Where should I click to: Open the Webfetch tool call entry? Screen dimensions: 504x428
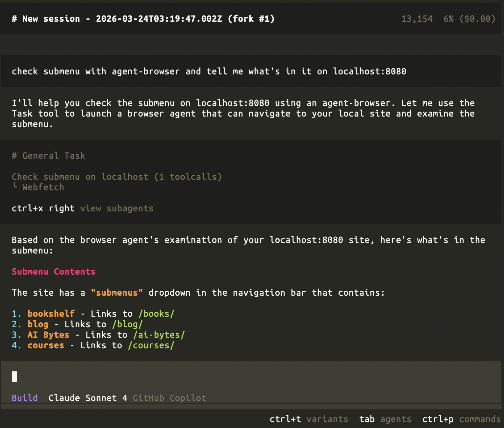[43, 187]
